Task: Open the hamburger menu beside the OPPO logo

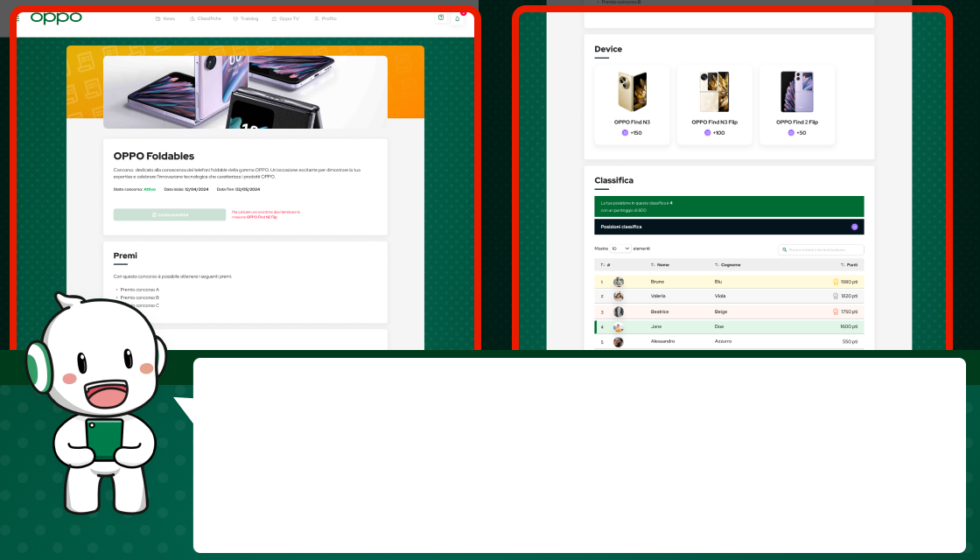Action: tap(18, 18)
